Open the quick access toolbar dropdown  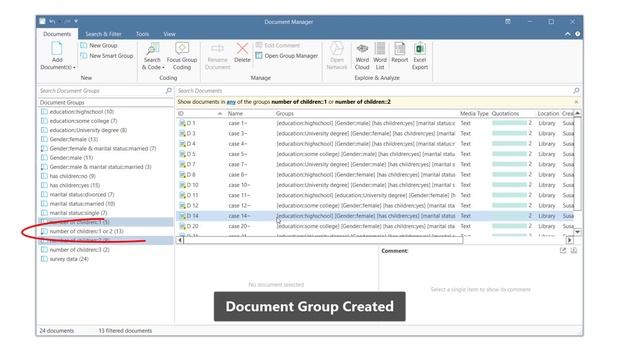(76, 21)
